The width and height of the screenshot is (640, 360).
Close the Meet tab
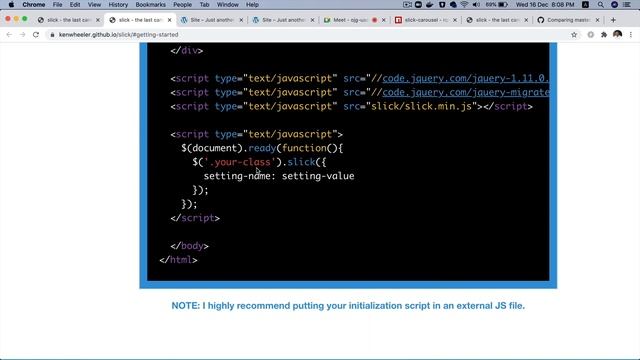pos(384,20)
